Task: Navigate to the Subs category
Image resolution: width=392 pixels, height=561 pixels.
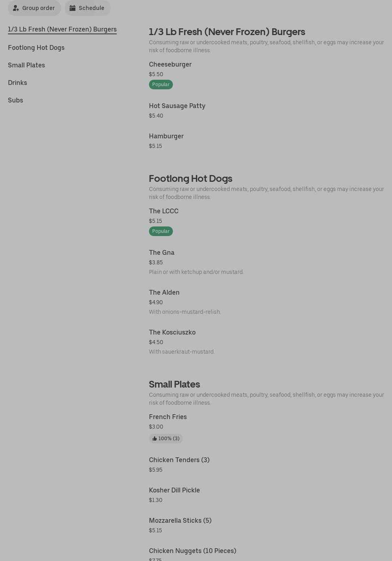Action: click(x=16, y=100)
